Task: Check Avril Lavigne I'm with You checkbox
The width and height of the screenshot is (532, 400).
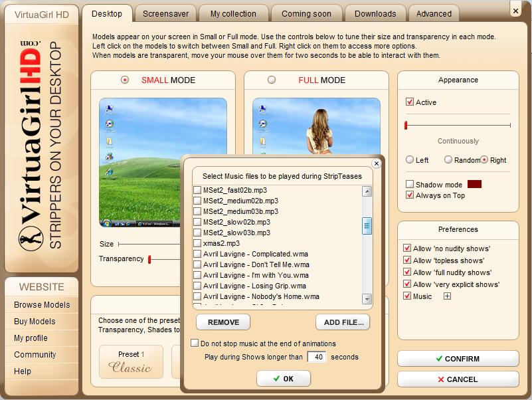Action: coord(197,275)
